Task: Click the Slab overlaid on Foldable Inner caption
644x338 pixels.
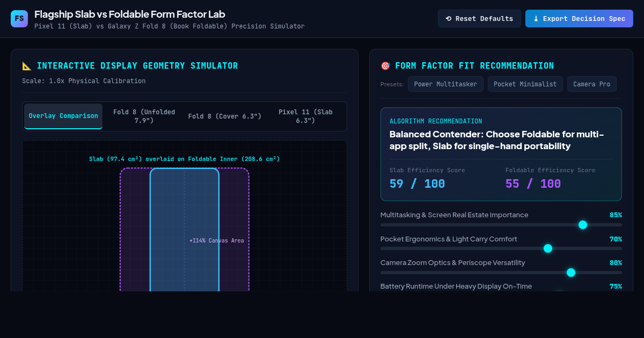Action: click(x=185, y=159)
